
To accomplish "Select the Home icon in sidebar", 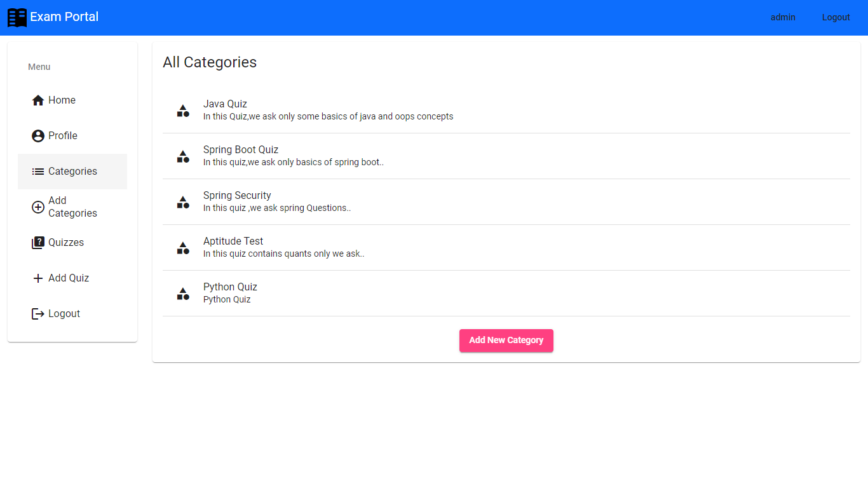I will point(37,100).
